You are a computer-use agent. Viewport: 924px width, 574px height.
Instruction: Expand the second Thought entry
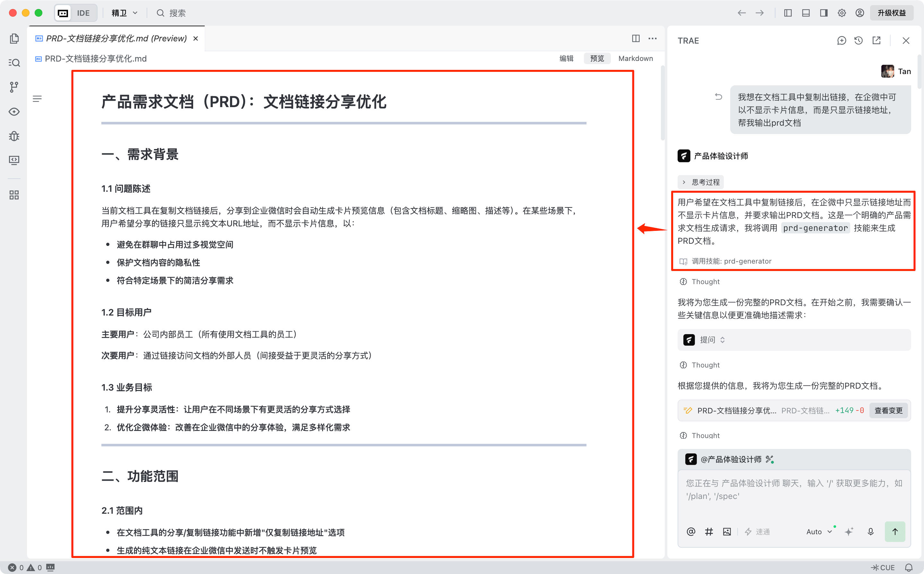pos(699,365)
